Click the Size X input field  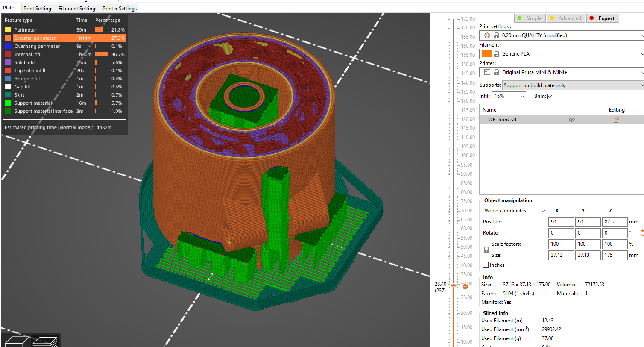pyautogui.click(x=561, y=255)
